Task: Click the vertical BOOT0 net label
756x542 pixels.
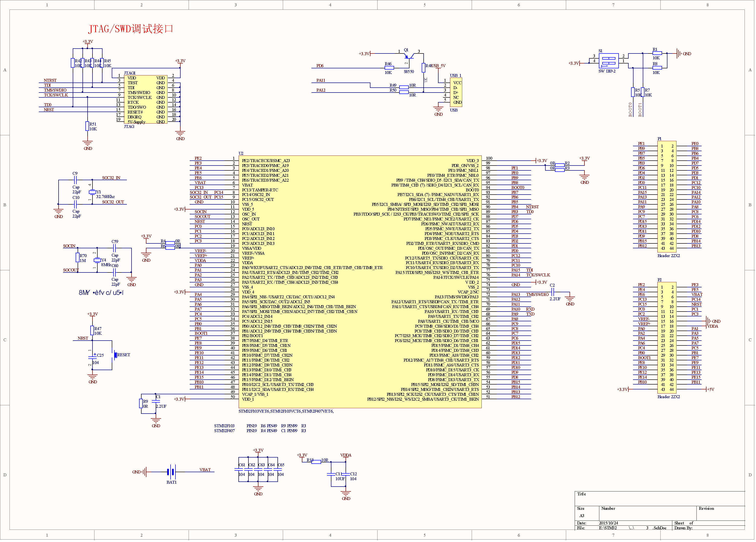Action: (630, 109)
